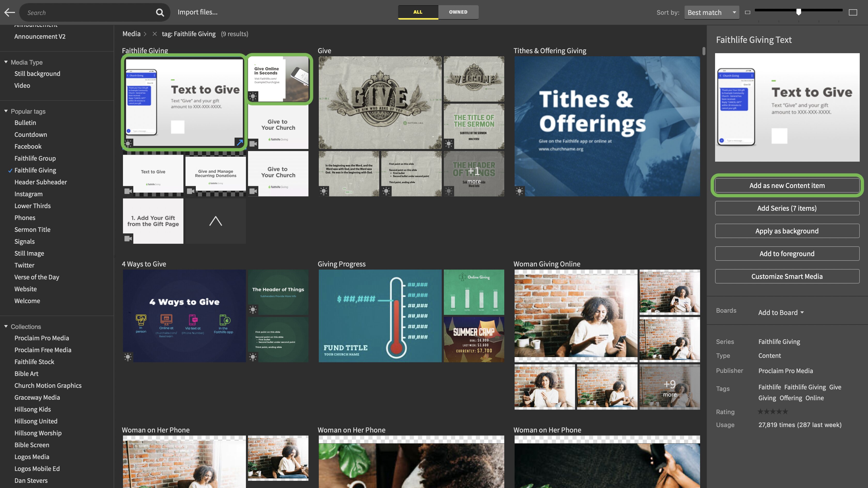Screen dimensions: 868x488
Task: Click the search magnifier icon
Action: (160, 12)
